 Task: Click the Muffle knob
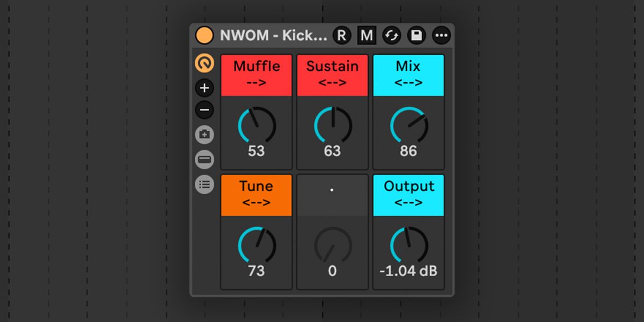[x=257, y=125]
